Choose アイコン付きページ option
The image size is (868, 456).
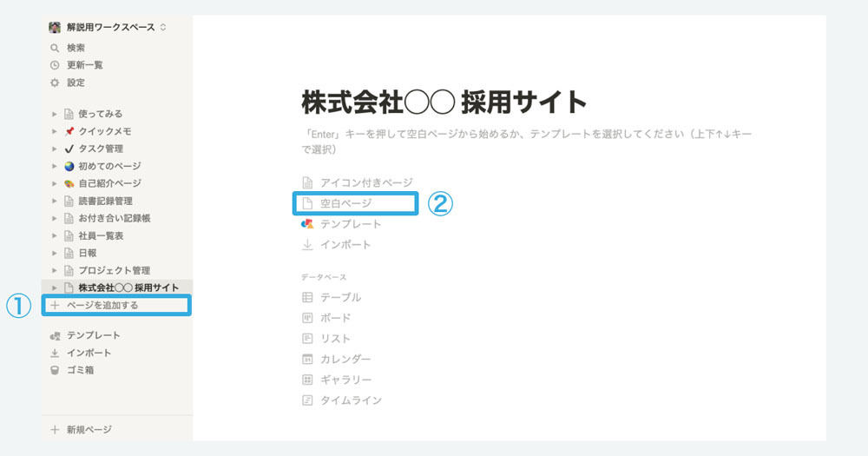(x=358, y=183)
